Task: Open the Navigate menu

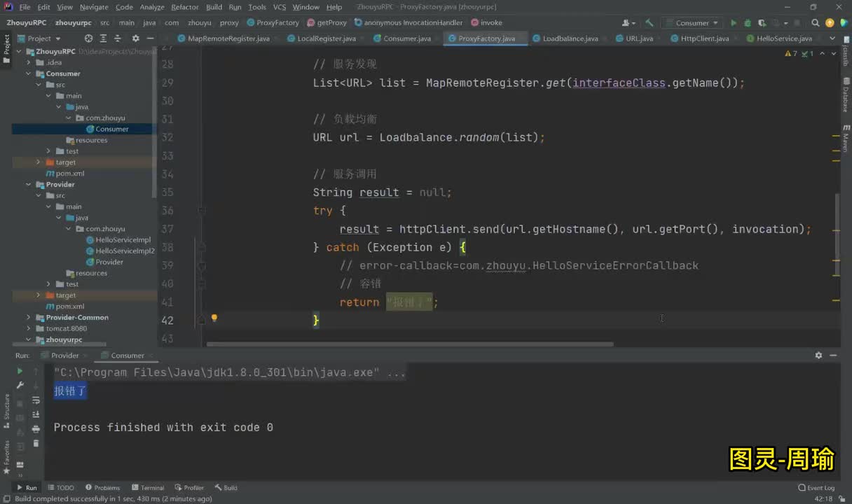Action: [x=94, y=7]
